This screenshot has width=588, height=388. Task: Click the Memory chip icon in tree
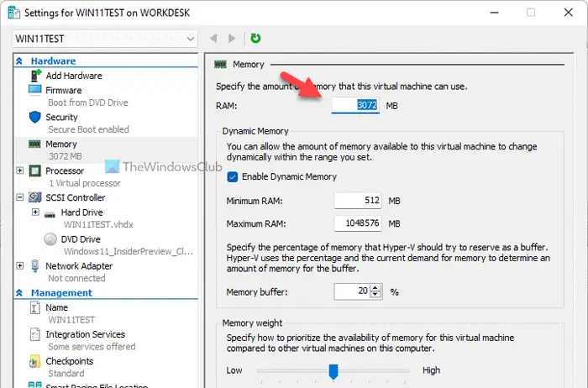coord(34,144)
